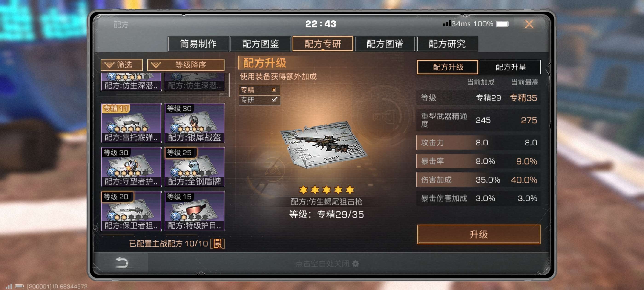Select the 特级护目 goggles recipe
The height and width of the screenshot is (290, 644).
(194, 211)
